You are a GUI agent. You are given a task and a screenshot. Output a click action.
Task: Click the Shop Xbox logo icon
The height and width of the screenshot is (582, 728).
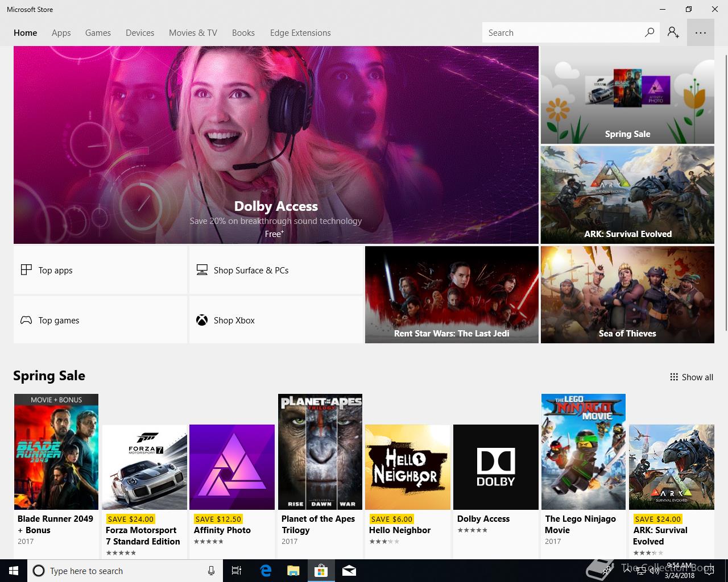tap(202, 320)
